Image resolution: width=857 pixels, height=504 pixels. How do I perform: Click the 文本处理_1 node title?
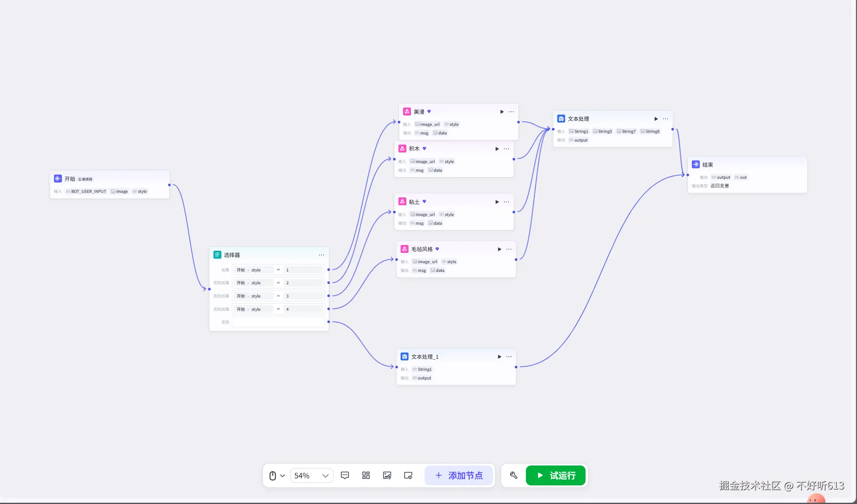point(425,357)
